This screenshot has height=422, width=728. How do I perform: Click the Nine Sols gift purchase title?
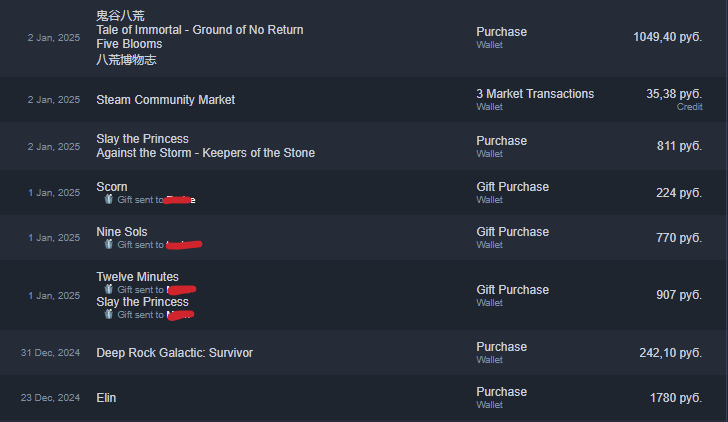(x=122, y=232)
